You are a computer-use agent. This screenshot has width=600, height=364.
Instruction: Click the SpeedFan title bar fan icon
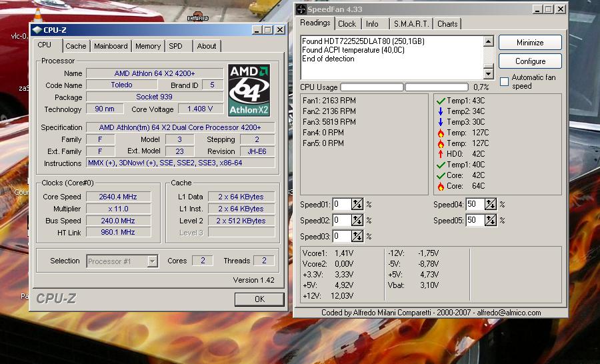tap(301, 9)
